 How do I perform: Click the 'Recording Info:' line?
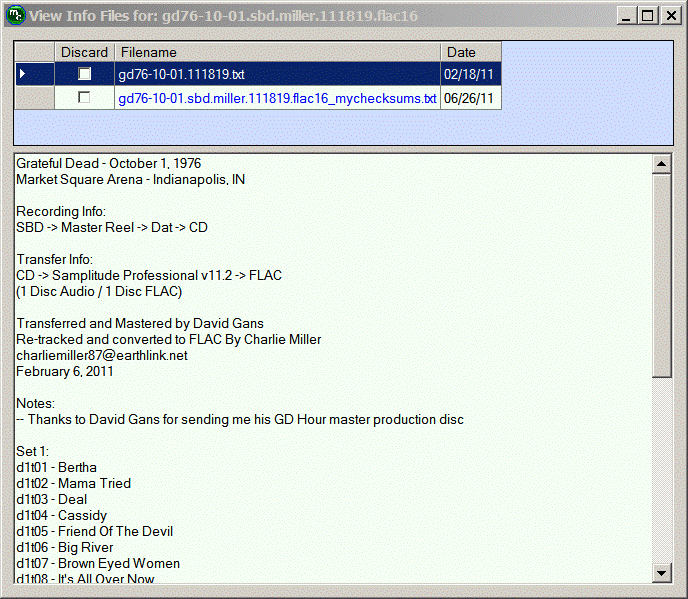61,212
